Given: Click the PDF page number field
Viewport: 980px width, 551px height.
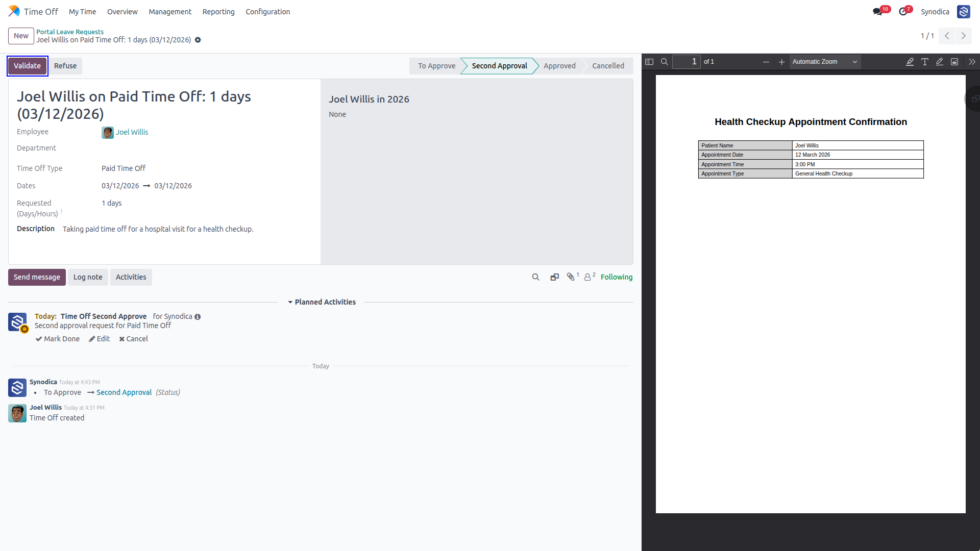Looking at the screenshot, I should point(686,62).
